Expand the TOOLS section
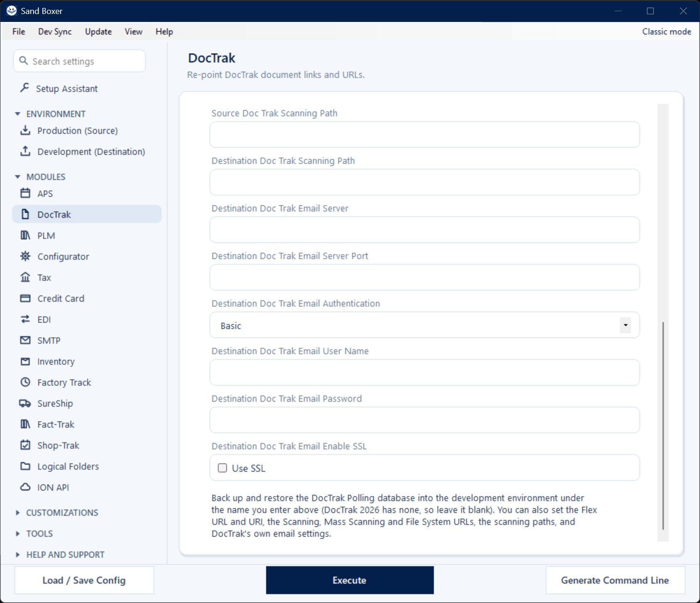The image size is (700, 603). coord(18,534)
